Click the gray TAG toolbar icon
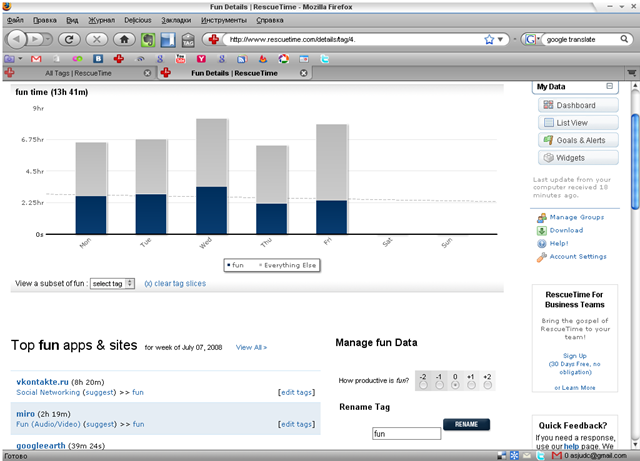The width and height of the screenshot is (640, 461). click(x=188, y=40)
